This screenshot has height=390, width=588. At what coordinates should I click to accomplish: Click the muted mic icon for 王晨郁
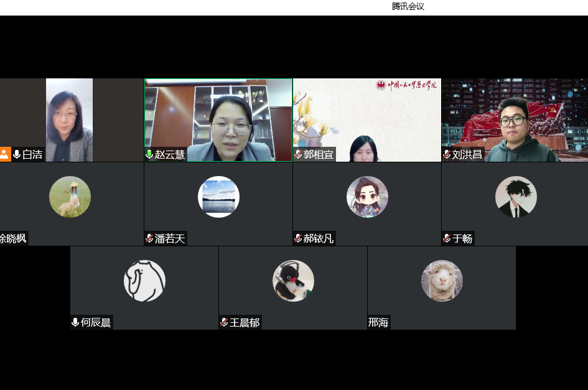point(224,322)
